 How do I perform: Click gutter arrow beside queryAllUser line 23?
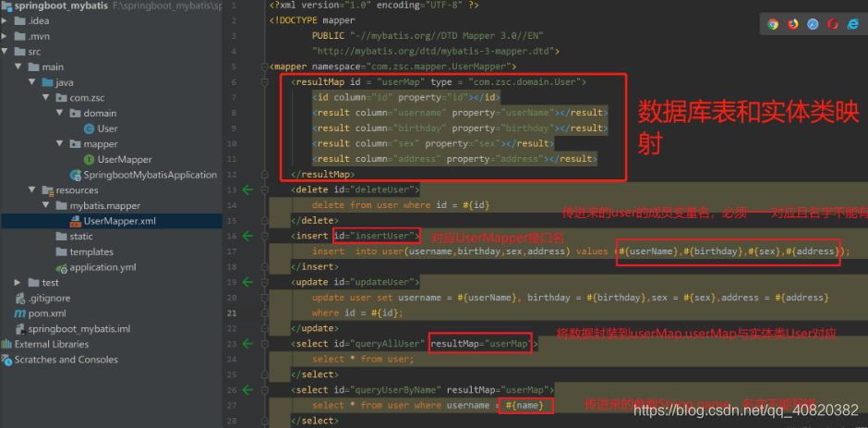click(247, 344)
